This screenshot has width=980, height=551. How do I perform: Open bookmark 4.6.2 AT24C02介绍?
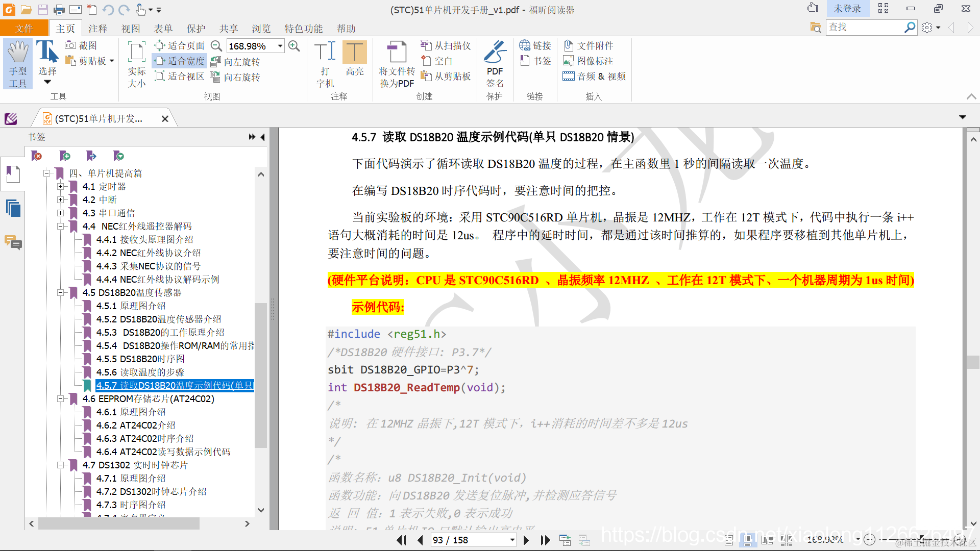pyautogui.click(x=135, y=425)
